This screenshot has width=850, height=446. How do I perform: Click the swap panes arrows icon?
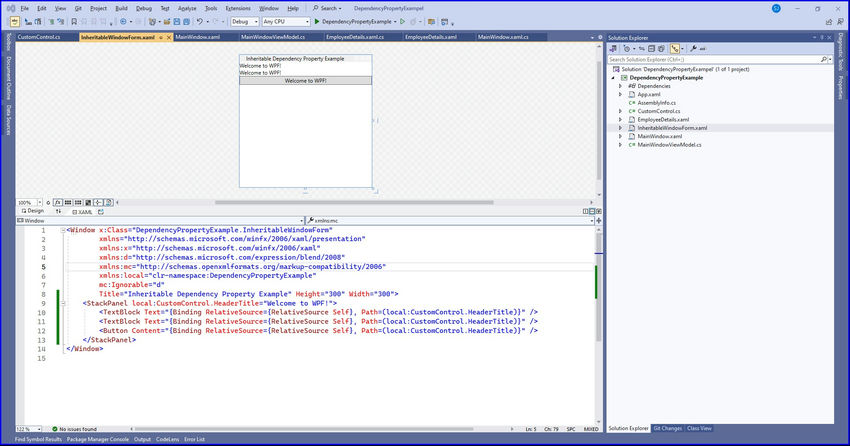click(x=59, y=211)
